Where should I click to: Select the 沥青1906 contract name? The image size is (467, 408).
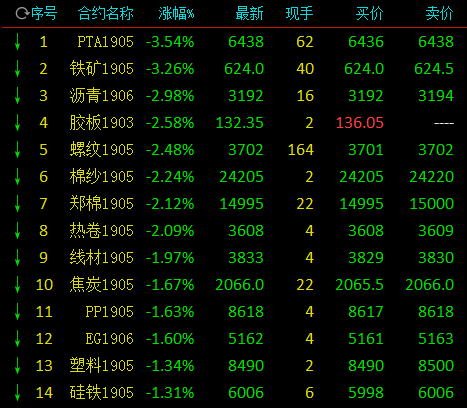click(x=102, y=96)
